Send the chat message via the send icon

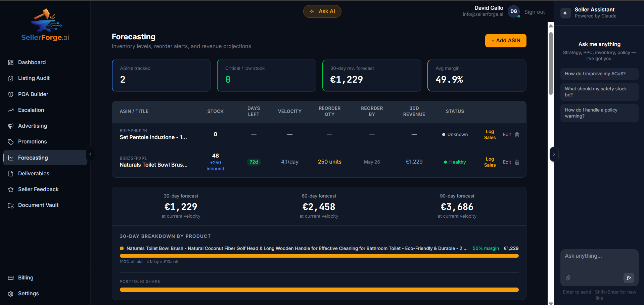[x=629, y=278]
